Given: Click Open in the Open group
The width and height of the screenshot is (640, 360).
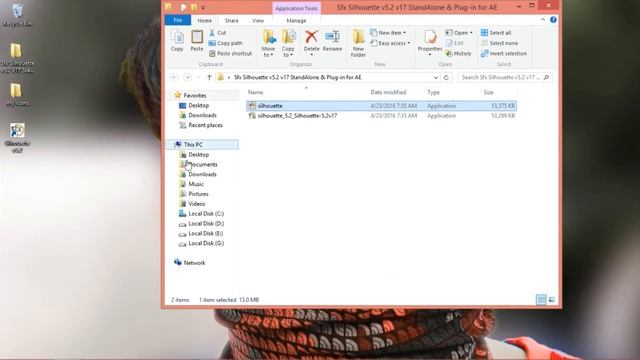Looking at the screenshot, I should [458, 33].
